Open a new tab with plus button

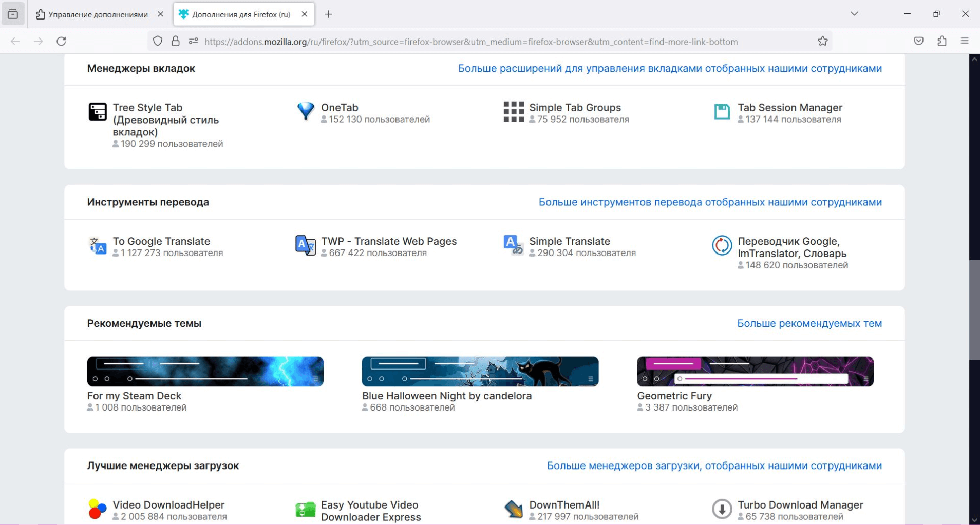[328, 14]
